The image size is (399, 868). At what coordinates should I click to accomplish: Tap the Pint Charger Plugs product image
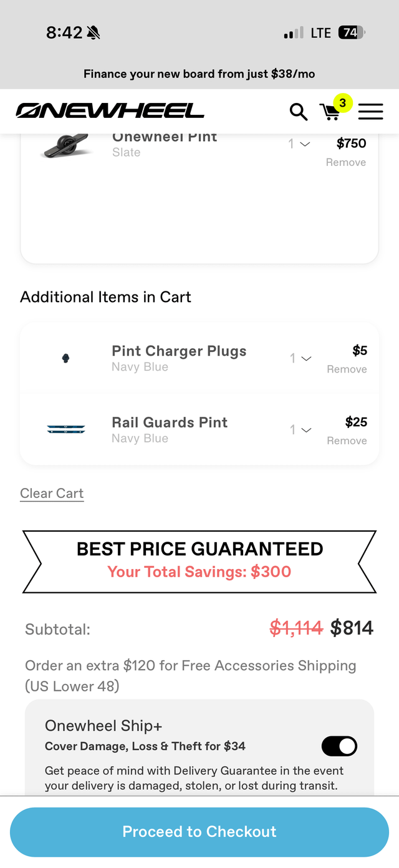[65, 358]
